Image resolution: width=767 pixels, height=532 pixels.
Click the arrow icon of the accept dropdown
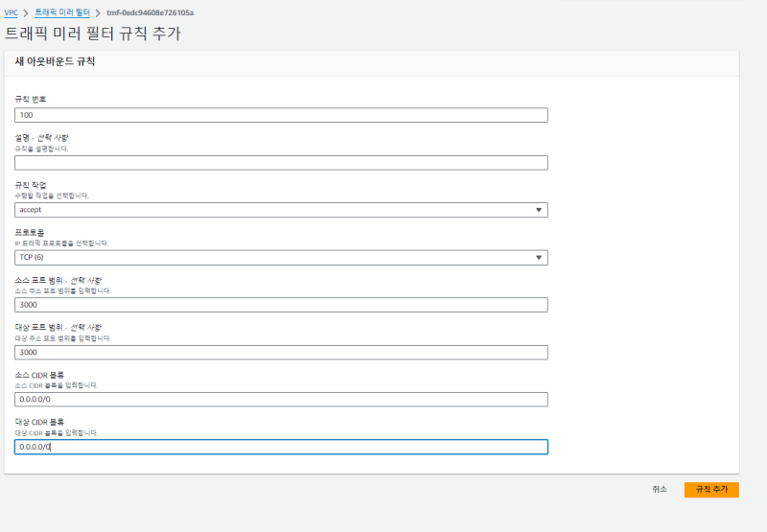coord(538,210)
